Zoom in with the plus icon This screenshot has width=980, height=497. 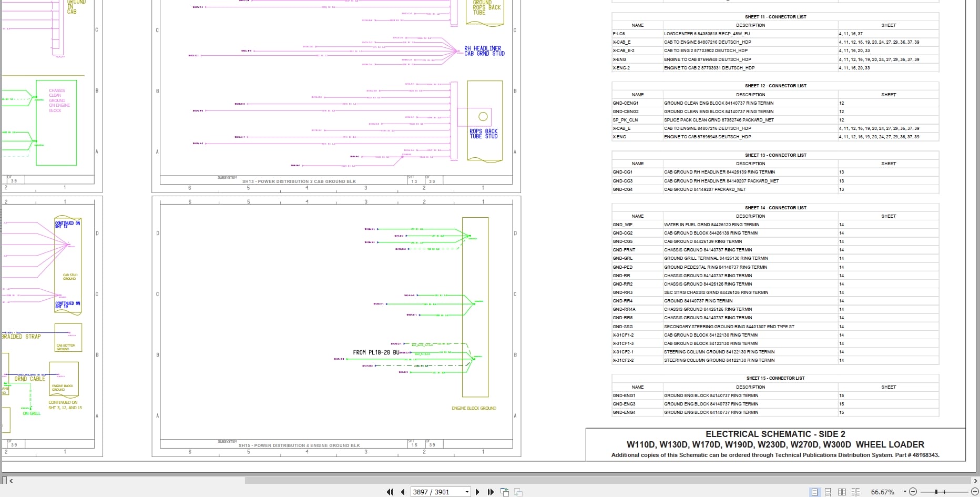pos(974,492)
